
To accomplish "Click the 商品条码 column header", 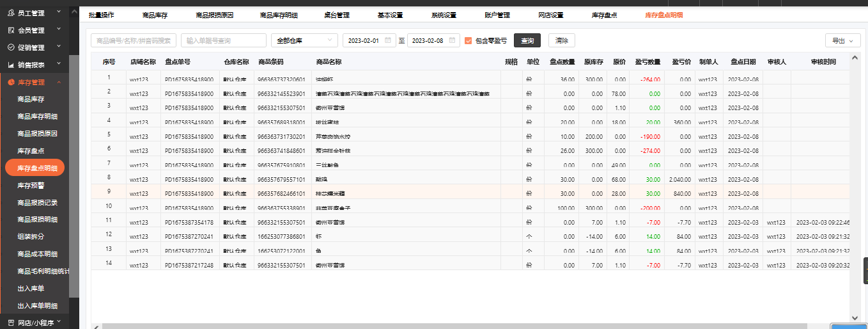I will 271,62.
